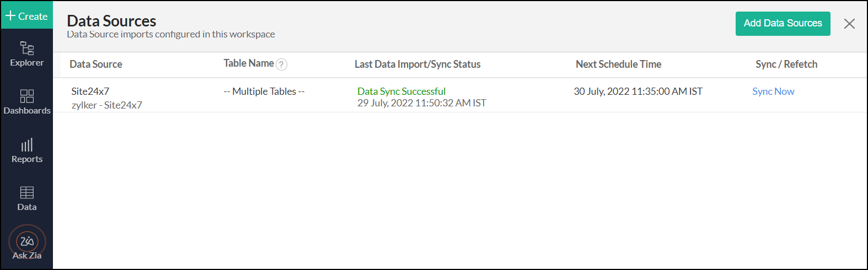This screenshot has height=270, width=868.
Task: Open the Data sidebar icon
Action: tap(26, 198)
